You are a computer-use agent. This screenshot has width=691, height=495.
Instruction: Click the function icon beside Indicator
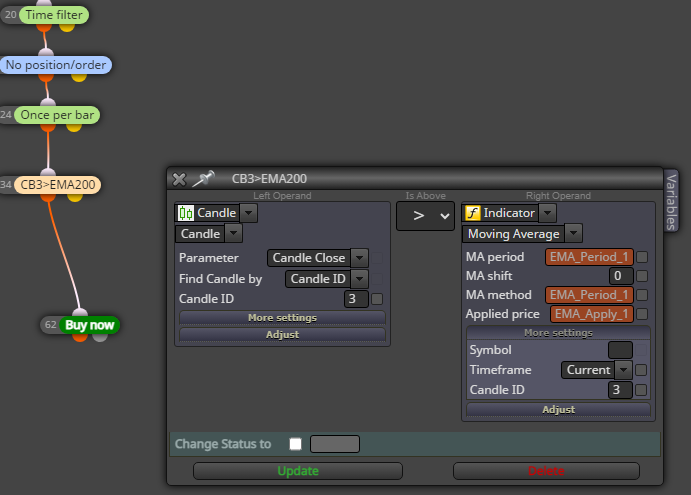(x=472, y=213)
